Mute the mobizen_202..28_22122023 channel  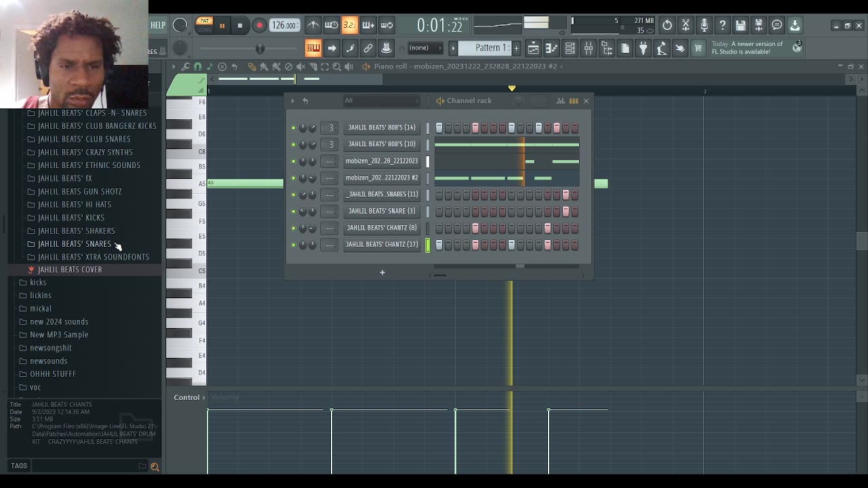pos(294,161)
